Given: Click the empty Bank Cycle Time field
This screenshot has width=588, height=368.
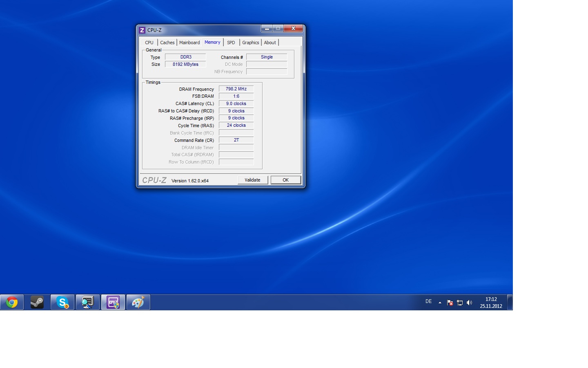Looking at the screenshot, I should pyautogui.click(x=236, y=132).
